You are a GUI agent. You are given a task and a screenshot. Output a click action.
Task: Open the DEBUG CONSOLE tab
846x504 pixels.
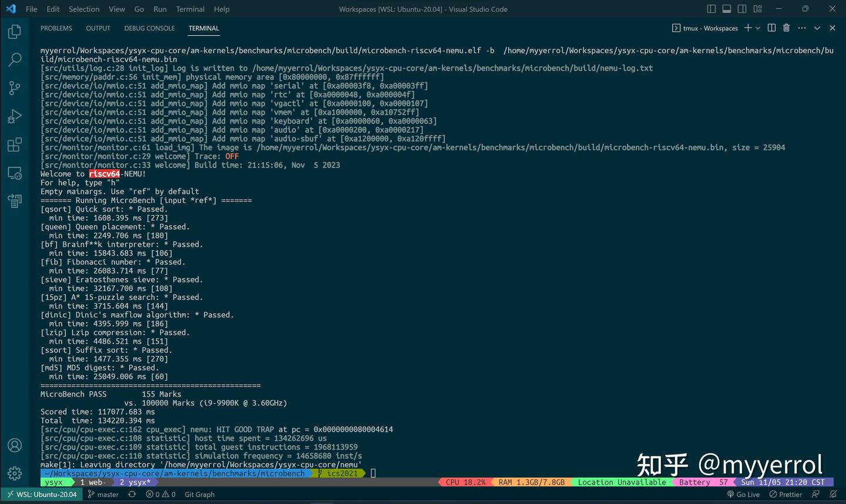pyautogui.click(x=149, y=28)
